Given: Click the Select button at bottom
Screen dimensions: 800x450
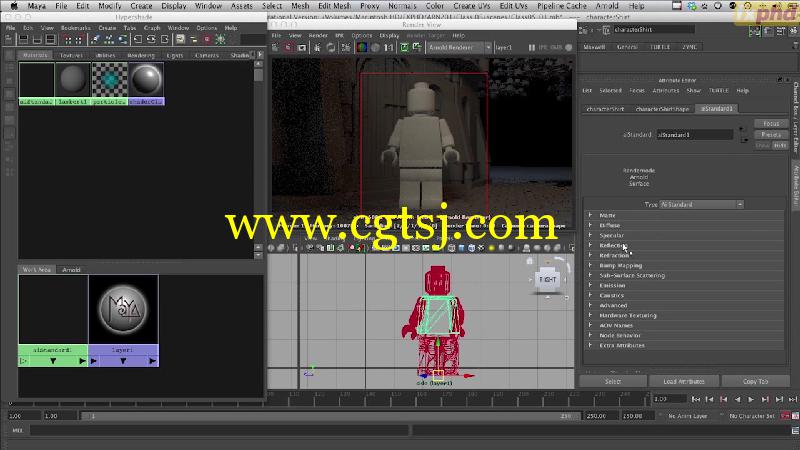Looking at the screenshot, I should (x=613, y=381).
